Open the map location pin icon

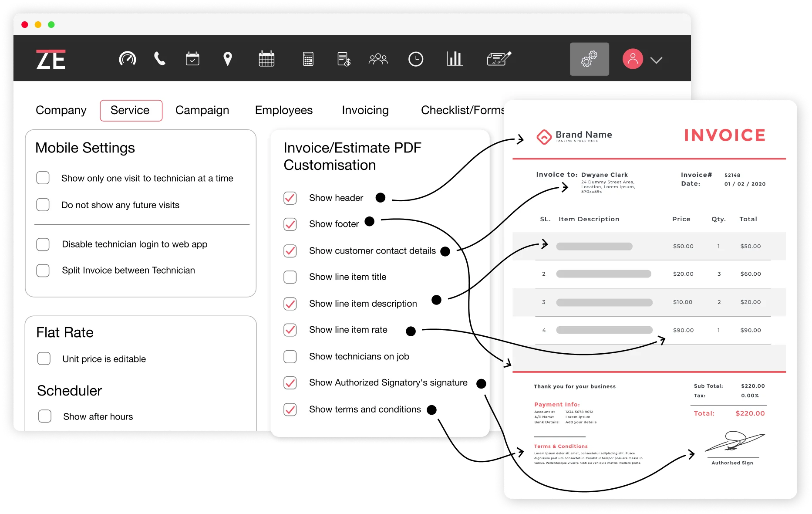(228, 59)
